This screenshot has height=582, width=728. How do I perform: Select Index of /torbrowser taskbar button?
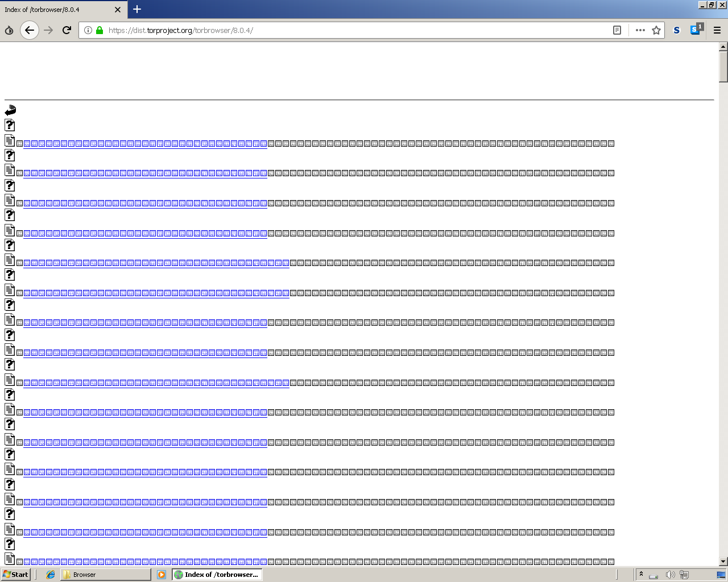(217, 575)
